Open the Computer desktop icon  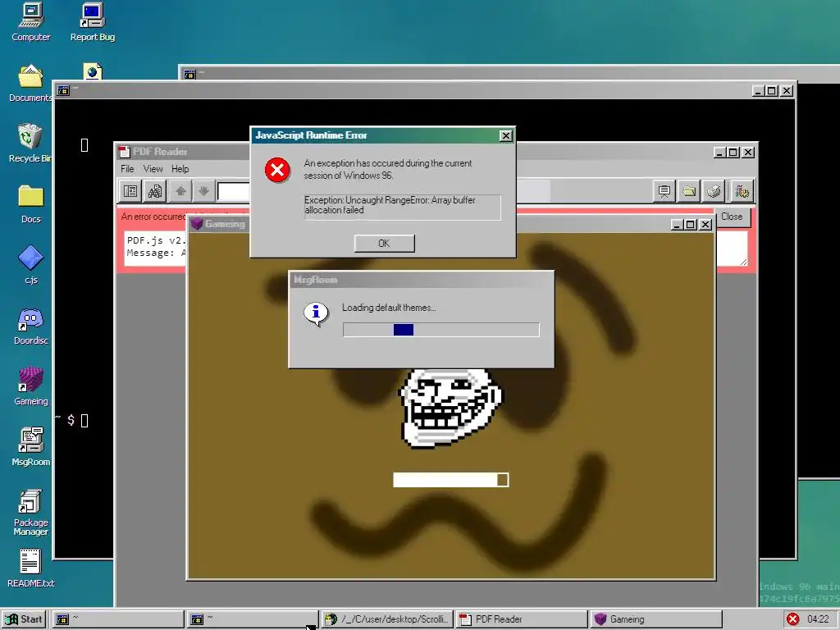click(30, 22)
